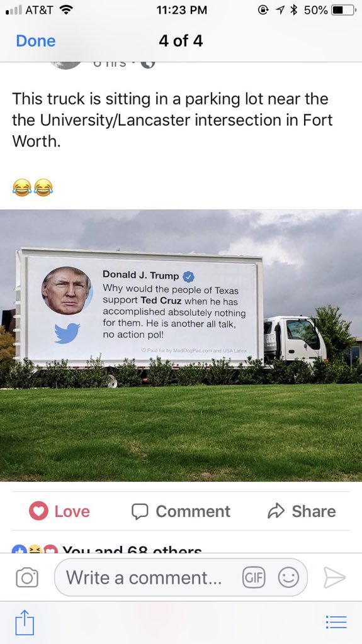View the You and 68 others reactions
Screen dimensions: 362x644
pos(132,548)
